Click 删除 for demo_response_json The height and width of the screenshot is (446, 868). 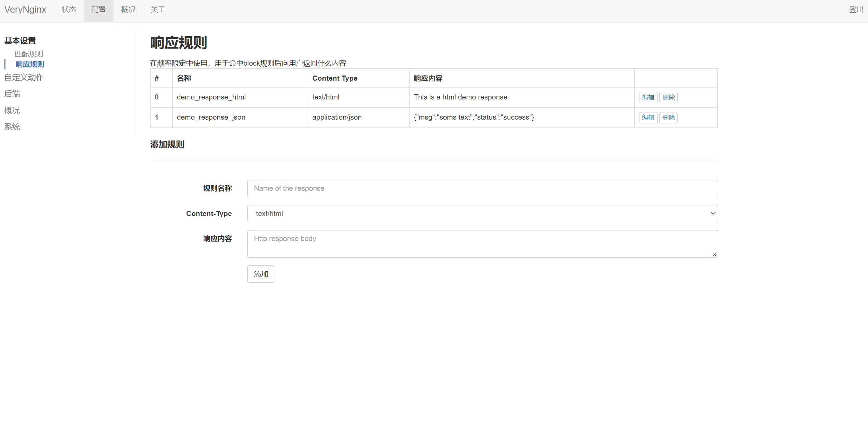click(669, 118)
